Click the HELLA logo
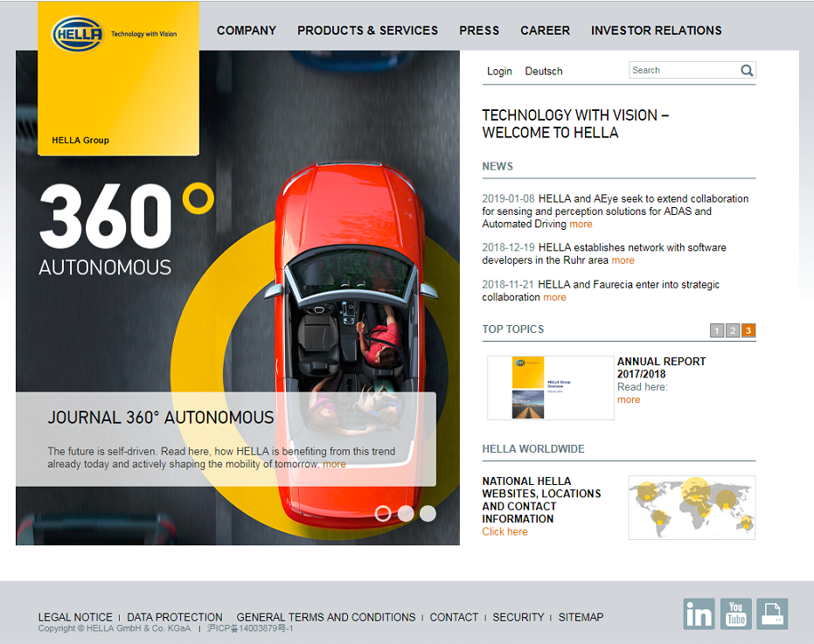The width and height of the screenshot is (814, 644). [x=78, y=34]
